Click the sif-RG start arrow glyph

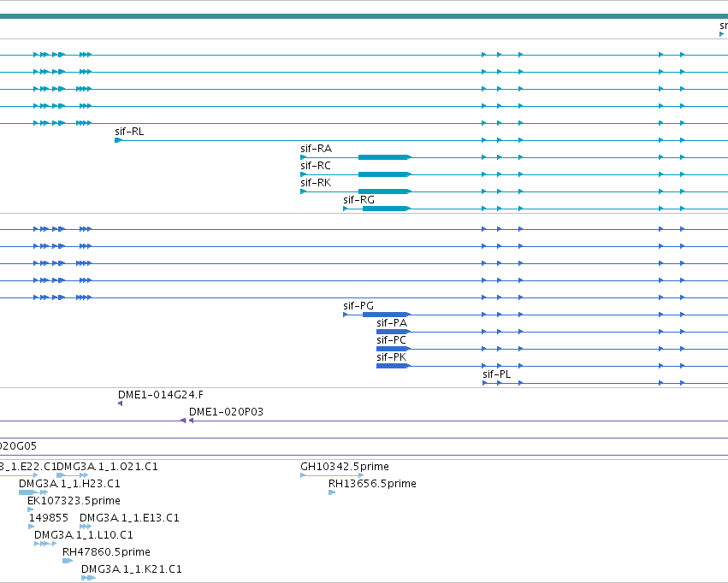pos(346,209)
